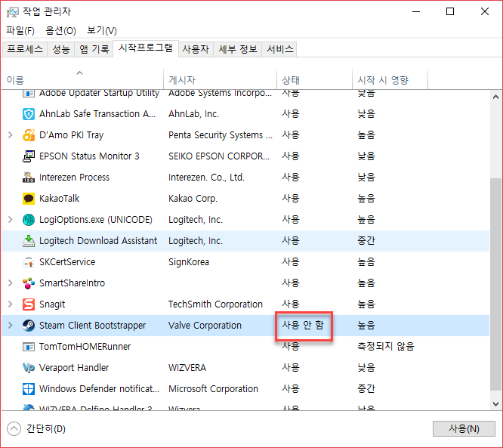Click the LogiOptions.exe icon

tap(29, 220)
